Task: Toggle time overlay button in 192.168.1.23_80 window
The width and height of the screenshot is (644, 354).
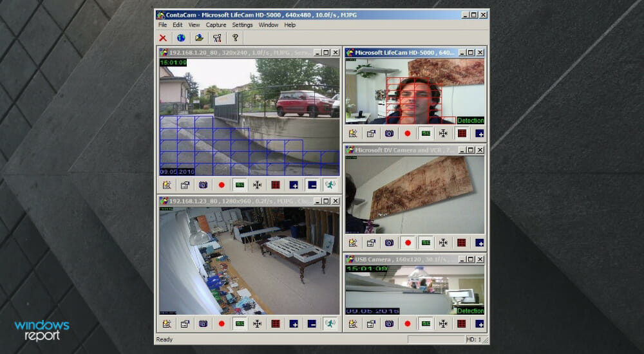Action: click(240, 324)
